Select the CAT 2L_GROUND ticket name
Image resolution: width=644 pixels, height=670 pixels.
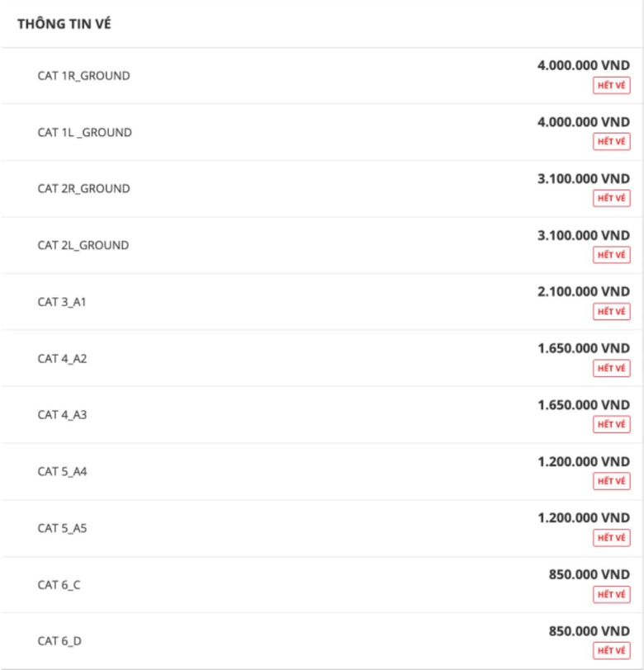[83, 245]
